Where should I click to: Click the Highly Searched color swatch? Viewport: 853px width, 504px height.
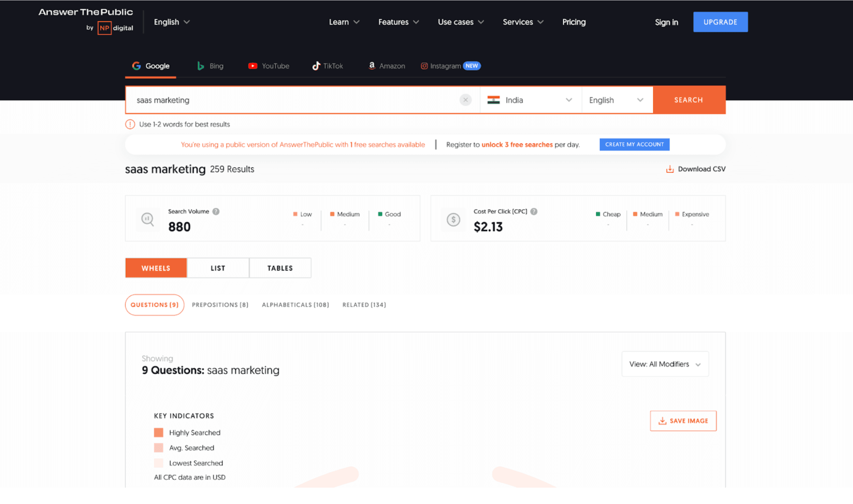(x=159, y=432)
